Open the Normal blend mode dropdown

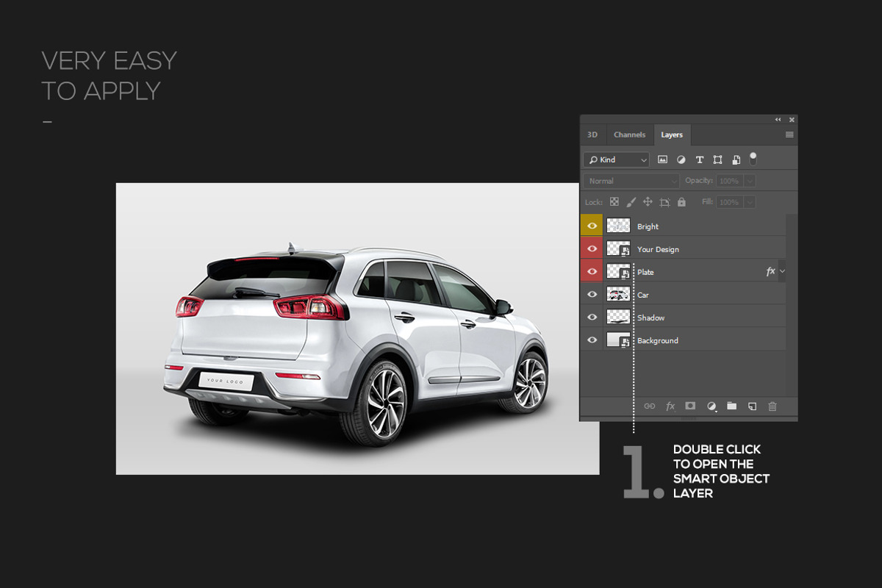click(631, 181)
